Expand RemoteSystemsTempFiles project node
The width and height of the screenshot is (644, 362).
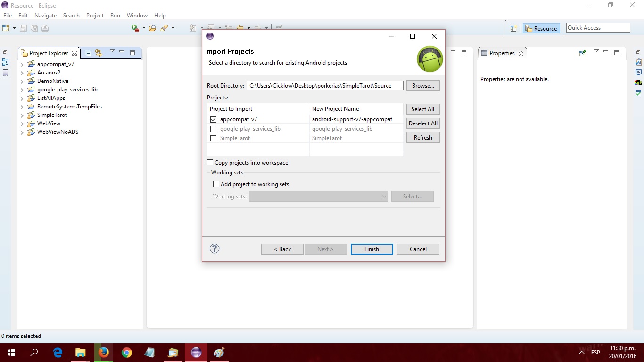22,107
